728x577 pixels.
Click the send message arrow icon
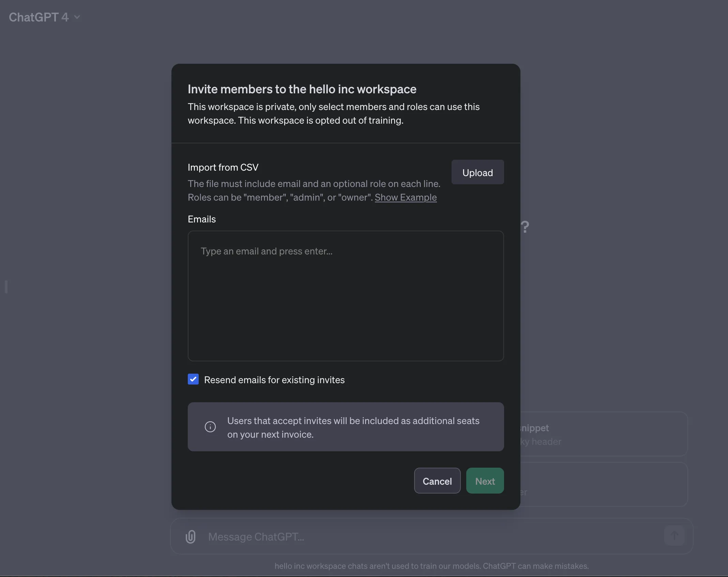(674, 535)
